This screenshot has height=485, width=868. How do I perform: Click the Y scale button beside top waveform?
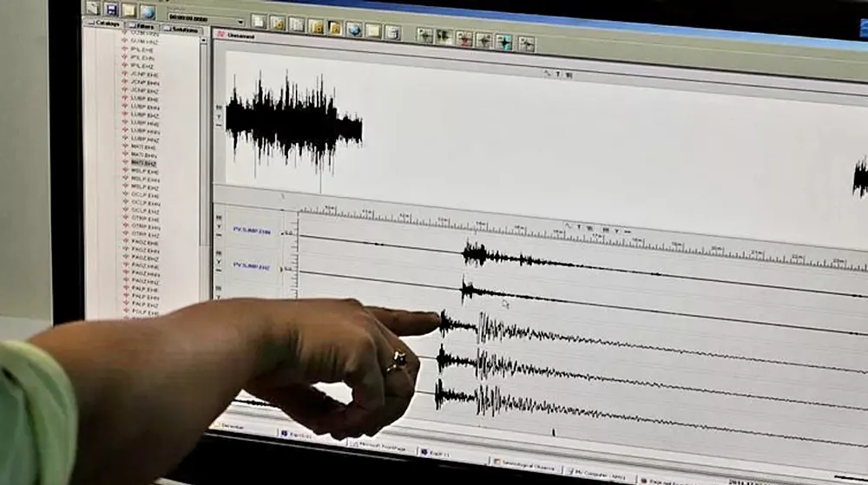click(x=220, y=116)
